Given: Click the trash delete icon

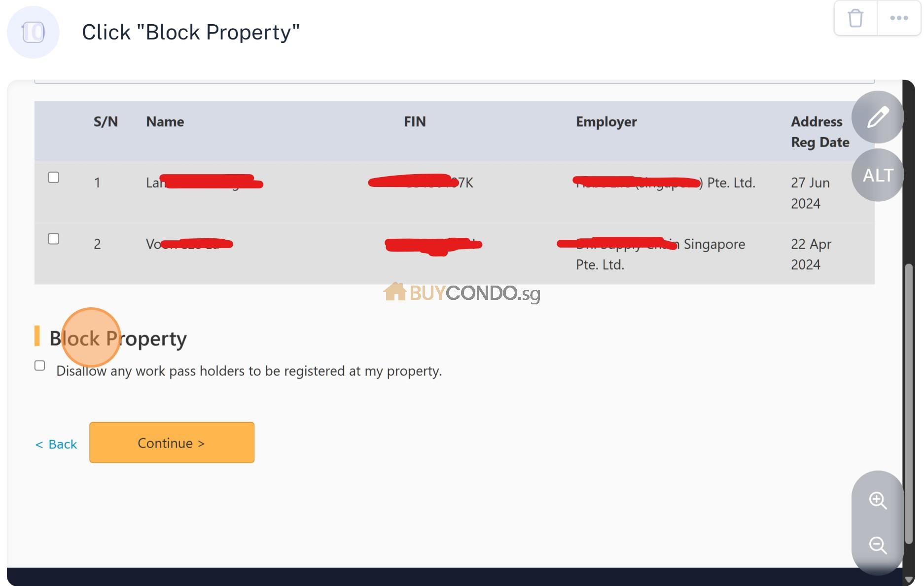Looking at the screenshot, I should coord(856,17).
